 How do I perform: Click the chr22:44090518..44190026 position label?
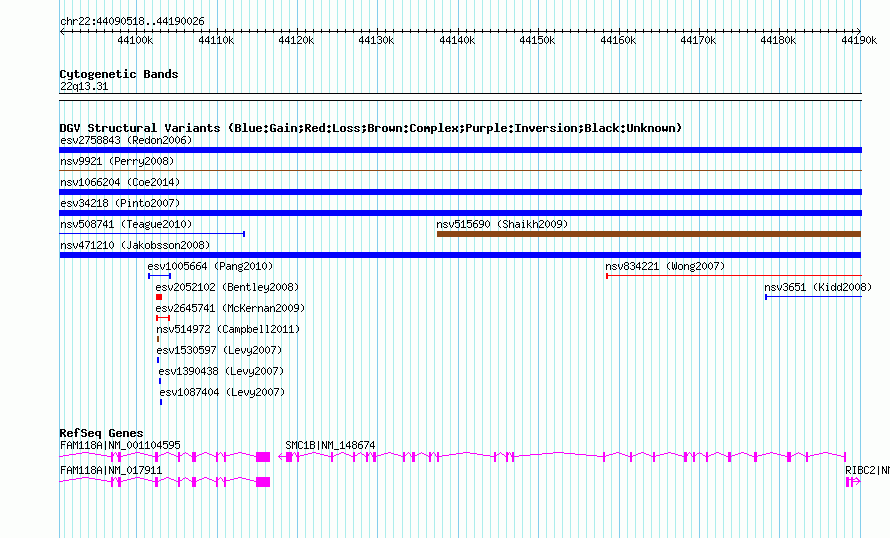[x=132, y=22]
